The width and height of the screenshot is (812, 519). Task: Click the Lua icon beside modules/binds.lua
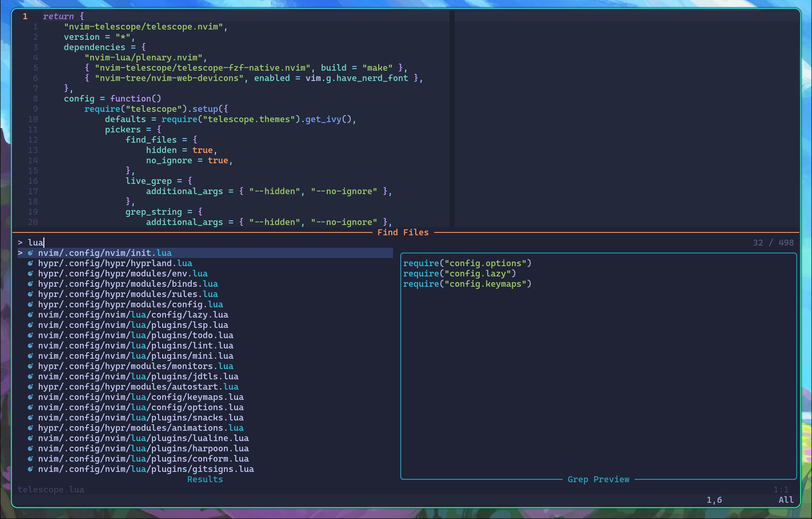point(30,284)
